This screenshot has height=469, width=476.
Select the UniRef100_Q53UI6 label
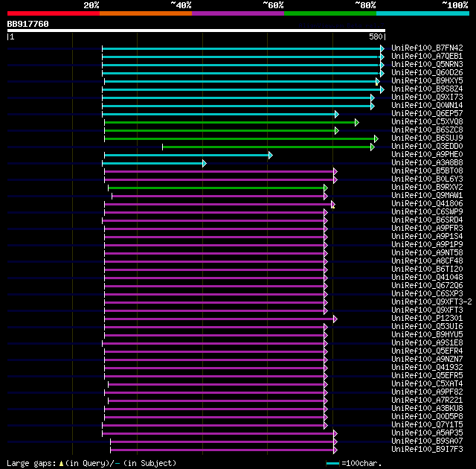tap(427, 326)
